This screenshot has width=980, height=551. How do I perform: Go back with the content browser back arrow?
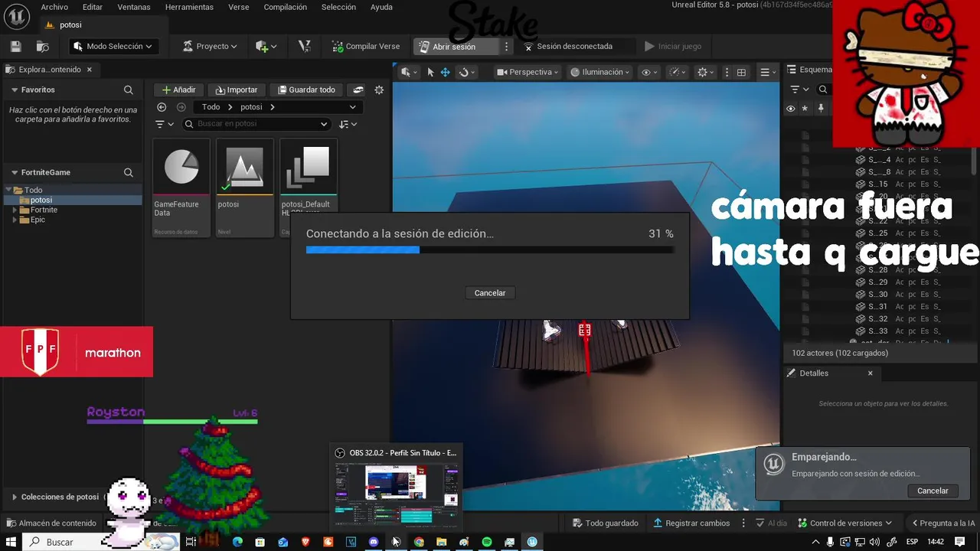[x=162, y=107]
